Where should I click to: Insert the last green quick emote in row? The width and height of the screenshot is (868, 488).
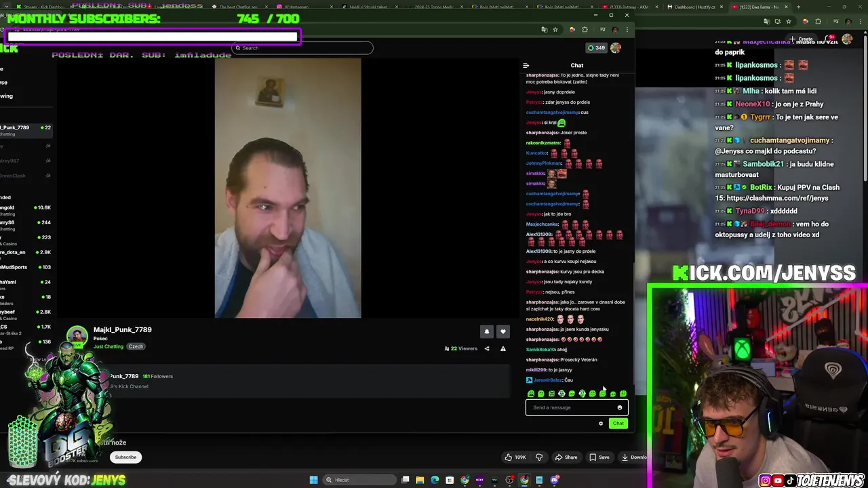pyautogui.click(x=623, y=394)
